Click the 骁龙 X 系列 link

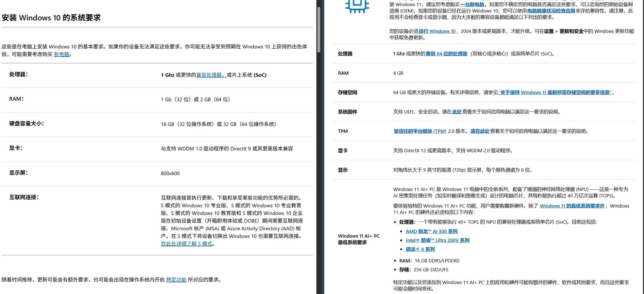[x=420, y=249]
